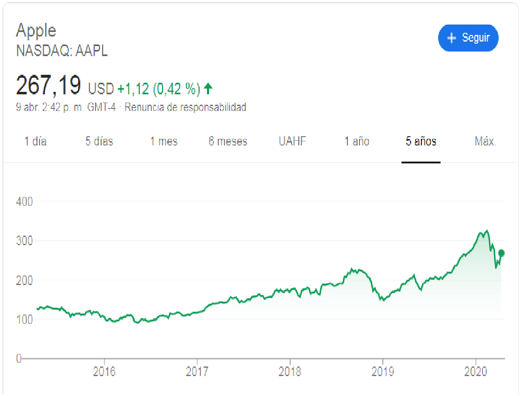This screenshot has width=532, height=396.
Task: Click the +1,12 (0,42 %) price change
Action: pos(159,89)
